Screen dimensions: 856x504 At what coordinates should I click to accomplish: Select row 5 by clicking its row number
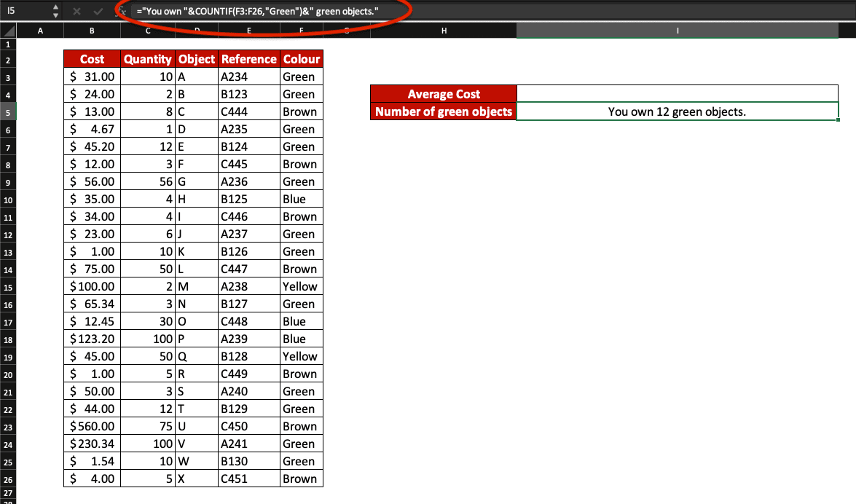[x=8, y=111]
